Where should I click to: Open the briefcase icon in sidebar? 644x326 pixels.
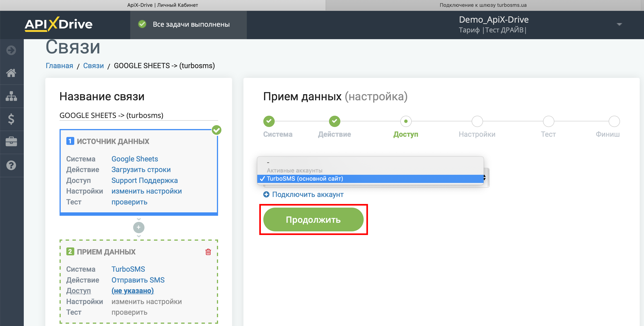(x=11, y=142)
